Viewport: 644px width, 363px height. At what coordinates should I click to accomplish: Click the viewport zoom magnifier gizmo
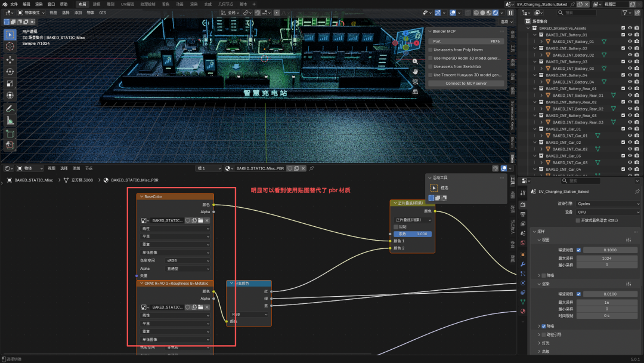click(415, 61)
